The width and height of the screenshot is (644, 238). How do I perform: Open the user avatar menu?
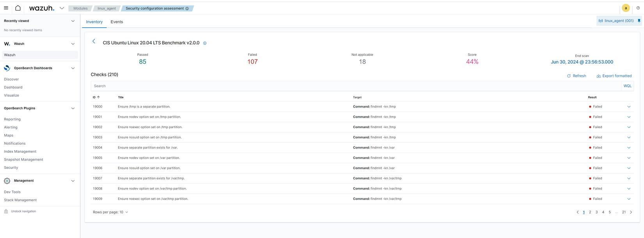click(x=626, y=8)
